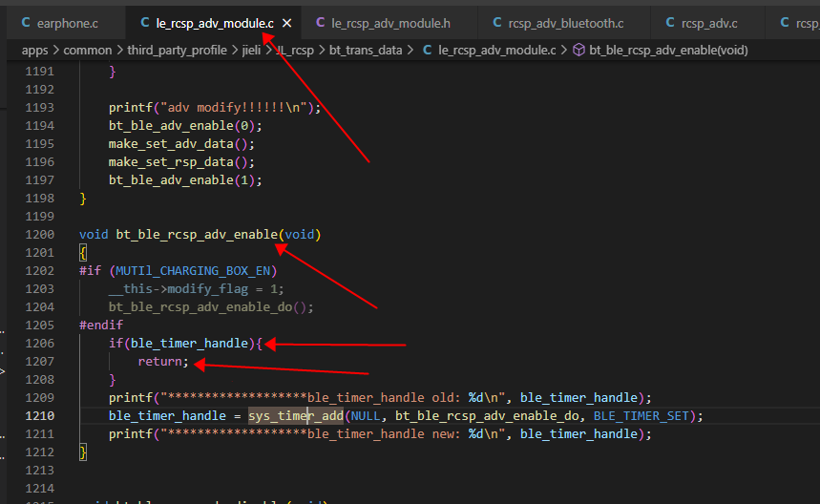
Task: Click the C file icon on rcsp_adv.c tab
Action: click(670, 23)
